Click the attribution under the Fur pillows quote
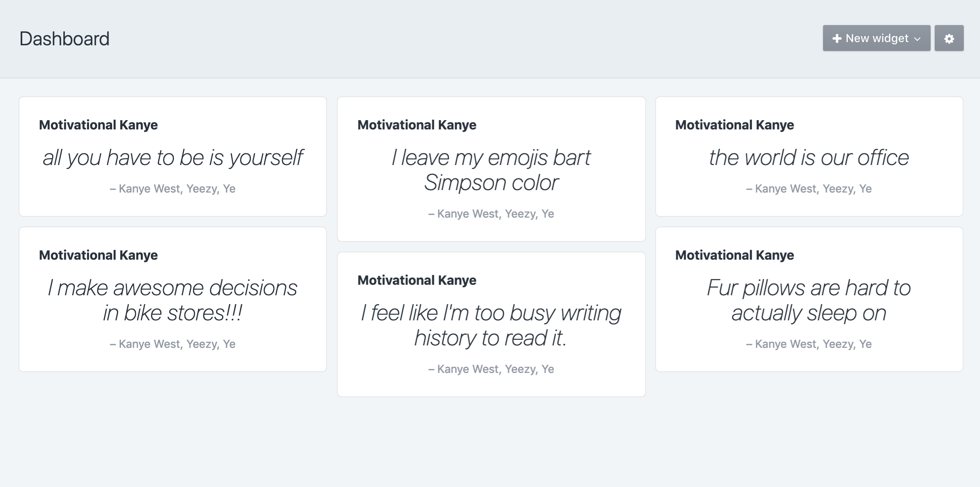Viewport: 980px width, 487px height. (809, 344)
